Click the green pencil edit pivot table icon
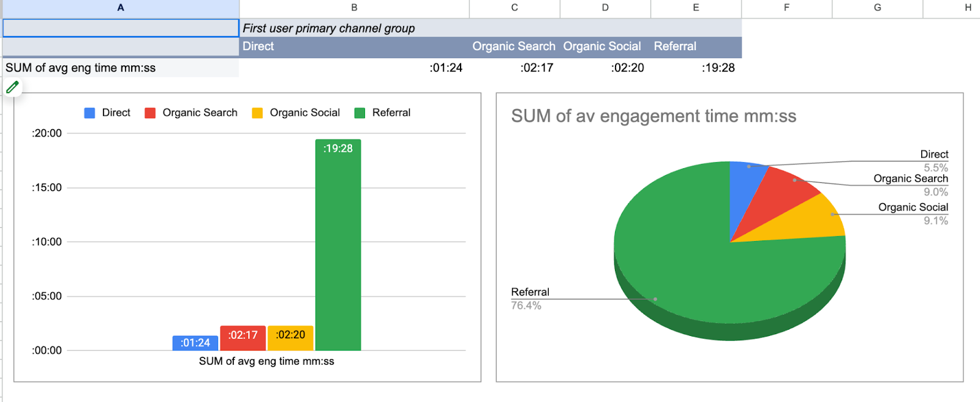Screen dimensions: 980x402 (x=12, y=87)
